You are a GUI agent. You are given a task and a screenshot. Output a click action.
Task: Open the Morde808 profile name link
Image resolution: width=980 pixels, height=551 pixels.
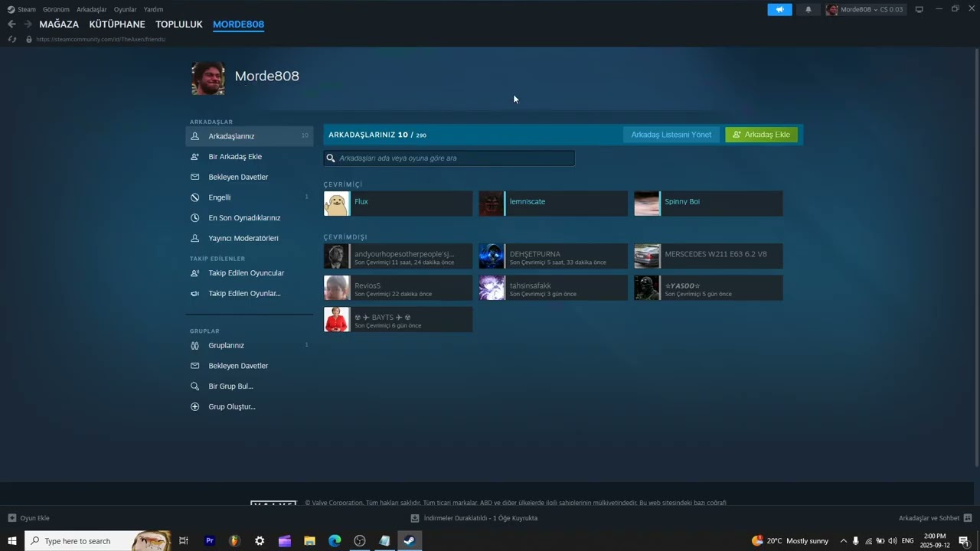[x=266, y=76]
